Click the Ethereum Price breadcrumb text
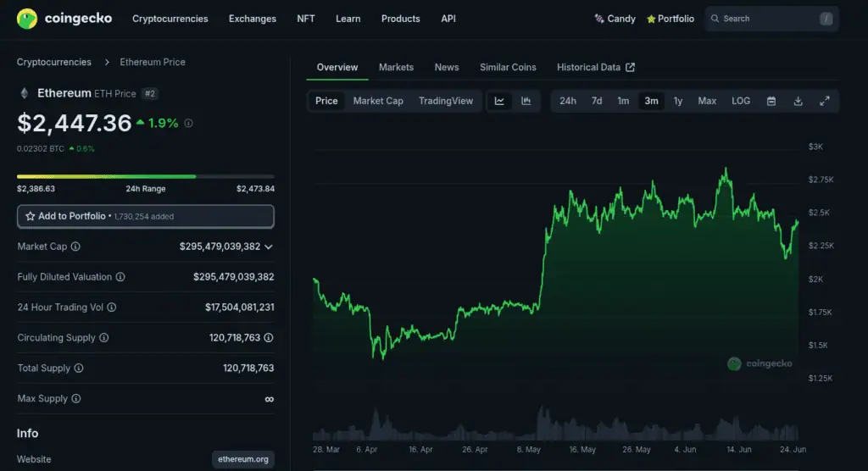 click(153, 62)
